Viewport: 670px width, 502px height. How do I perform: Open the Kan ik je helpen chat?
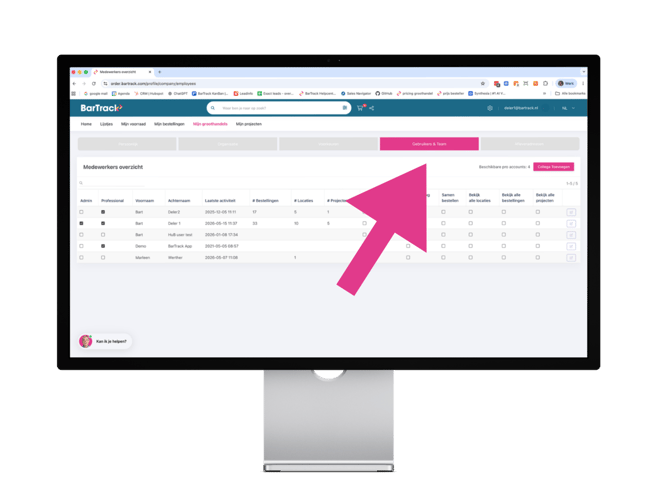pyautogui.click(x=105, y=341)
